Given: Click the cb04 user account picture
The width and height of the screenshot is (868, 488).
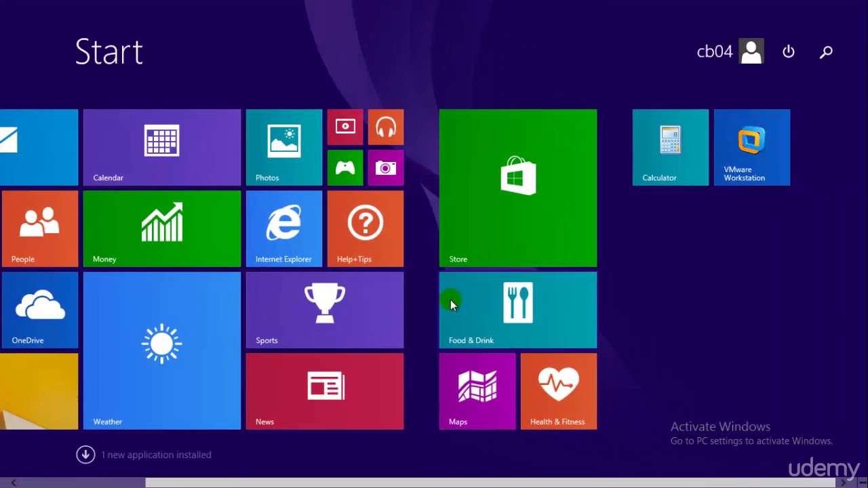Looking at the screenshot, I should (751, 52).
